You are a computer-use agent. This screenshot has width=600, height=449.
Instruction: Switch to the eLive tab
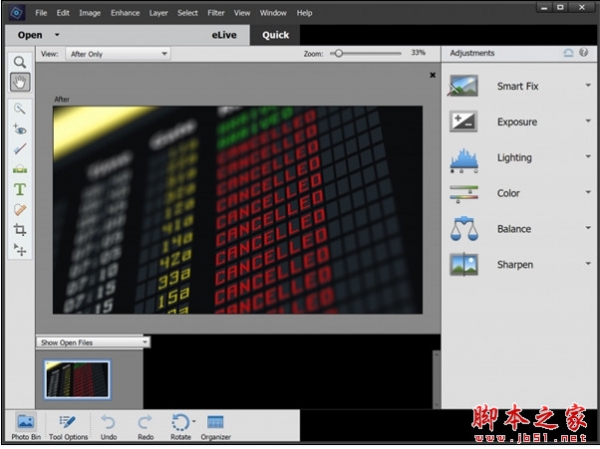click(x=224, y=35)
